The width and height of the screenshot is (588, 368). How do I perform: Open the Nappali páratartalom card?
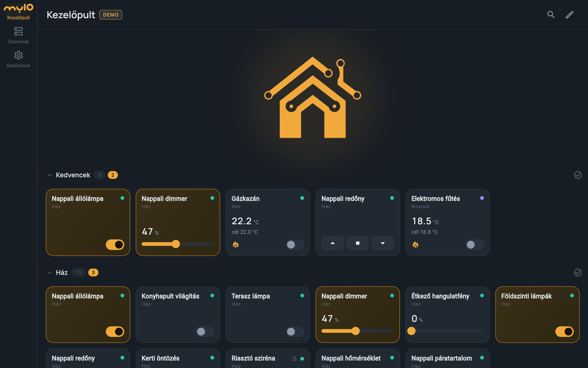pos(447,358)
